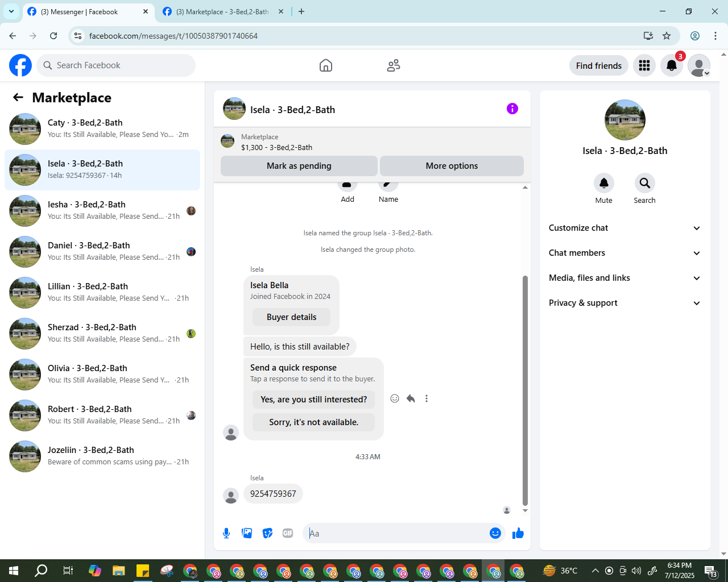Open the Daniel 3-Bed,2-Bath conversation
Viewport: 728px width, 582px height.
tap(102, 252)
